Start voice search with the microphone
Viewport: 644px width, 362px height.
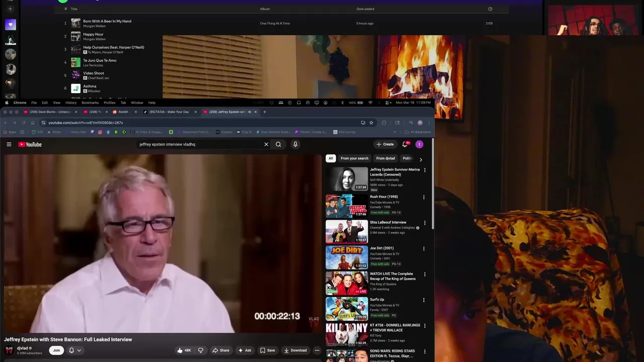[295, 144]
